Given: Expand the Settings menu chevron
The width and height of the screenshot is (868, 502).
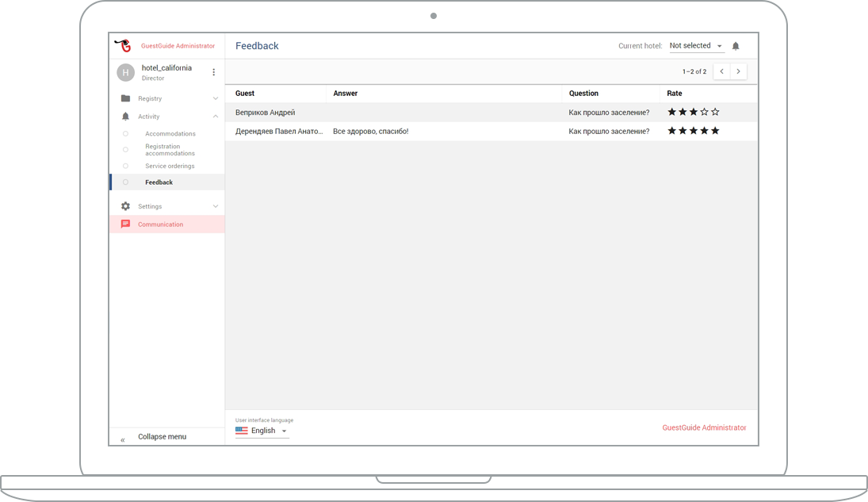Looking at the screenshot, I should click(216, 206).
